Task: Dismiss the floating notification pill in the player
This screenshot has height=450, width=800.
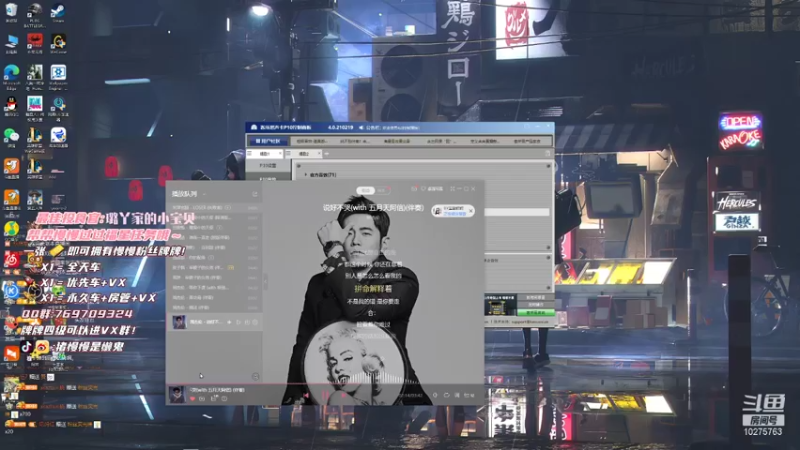Action: pyautogui.click(x=471, y=211)
